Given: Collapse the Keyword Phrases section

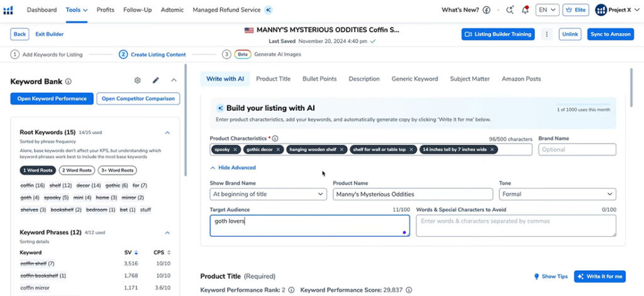Looking at the screenshot, I should coord(167,232).
